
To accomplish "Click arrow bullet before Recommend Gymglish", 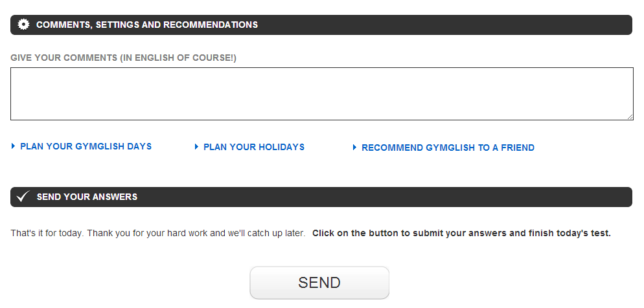I will coord(354,148).
